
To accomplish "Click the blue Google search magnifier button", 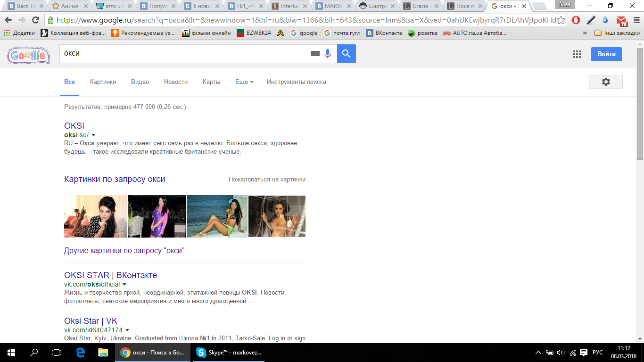I will (x=347, y=54).
